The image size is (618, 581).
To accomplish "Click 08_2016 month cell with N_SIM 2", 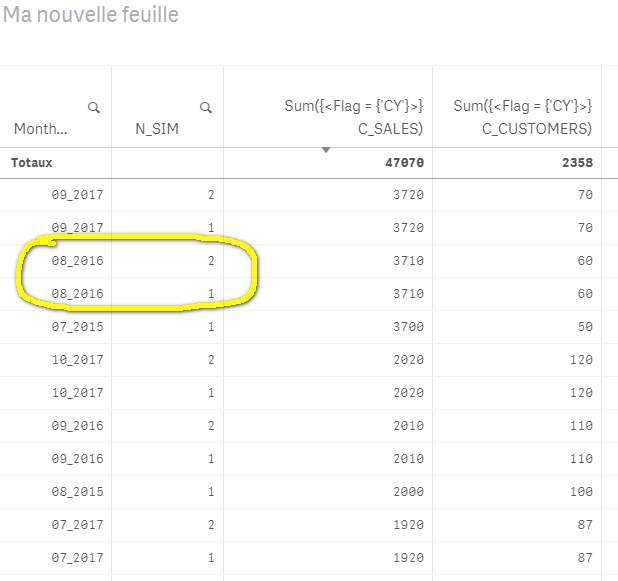I will click(x=78, y=261).
